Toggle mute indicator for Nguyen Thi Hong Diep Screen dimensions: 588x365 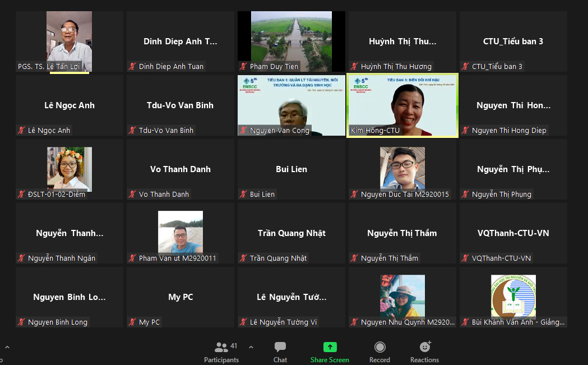click(x=465, y=131)
